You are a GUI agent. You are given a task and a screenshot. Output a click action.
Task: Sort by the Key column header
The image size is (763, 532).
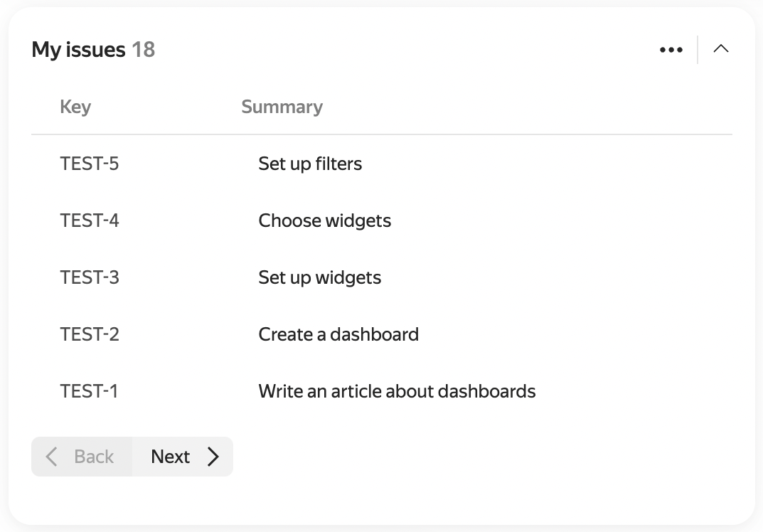click(75, 107)
